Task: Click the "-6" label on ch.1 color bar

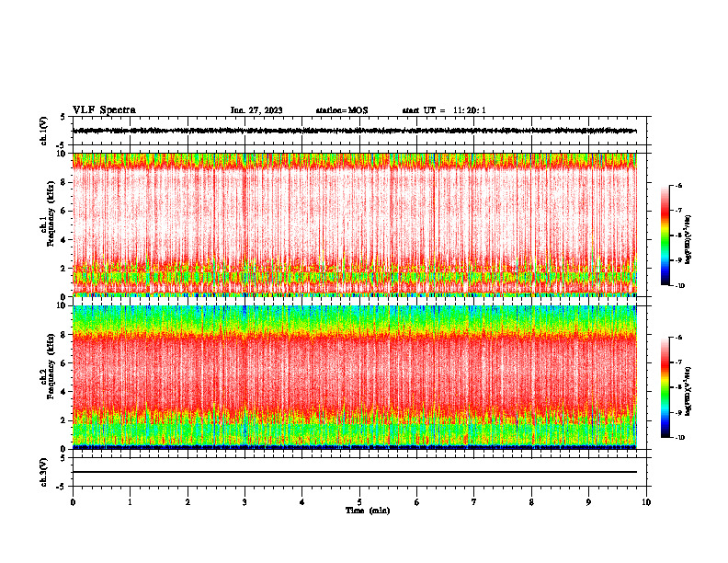Action: pyautogui.click(x=678, y=185)
